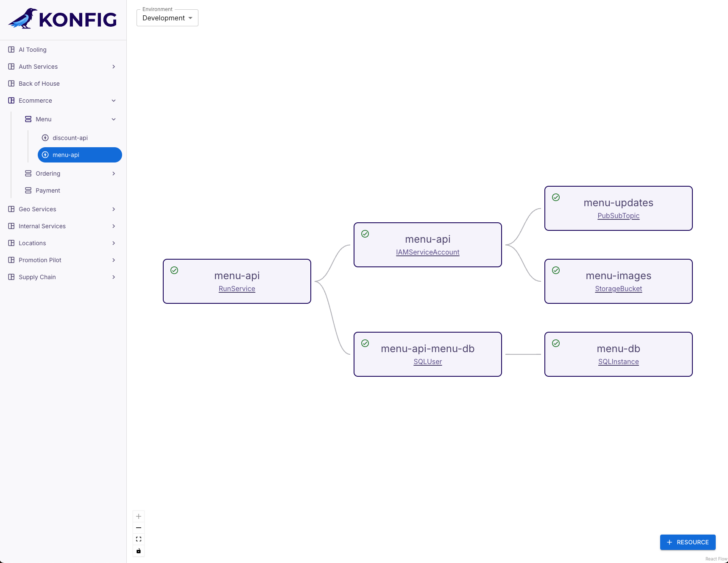The width and height of the screenshot is (728, 563).
Task: Click the zoom out minus control
Action: [x=139, y=528]
